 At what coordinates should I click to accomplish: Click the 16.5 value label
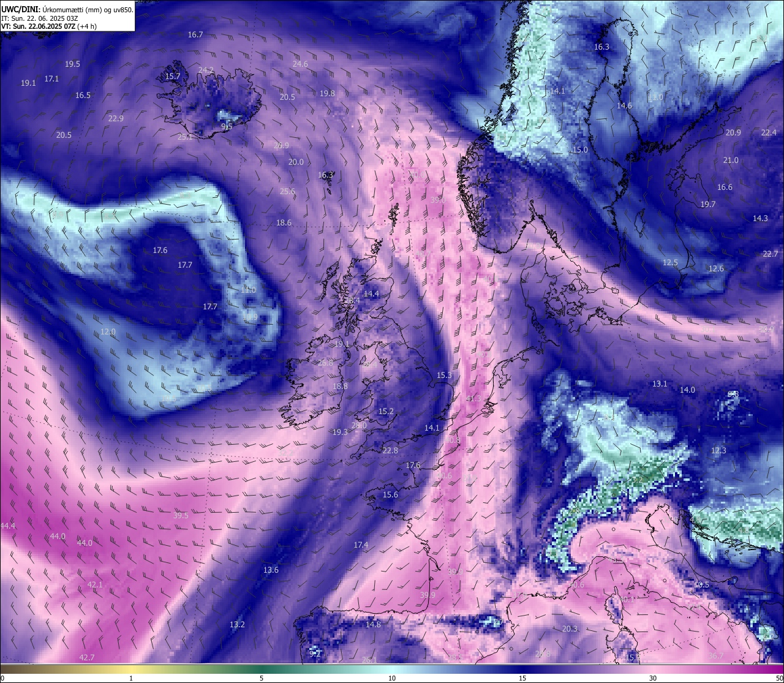tap(83, 95)
